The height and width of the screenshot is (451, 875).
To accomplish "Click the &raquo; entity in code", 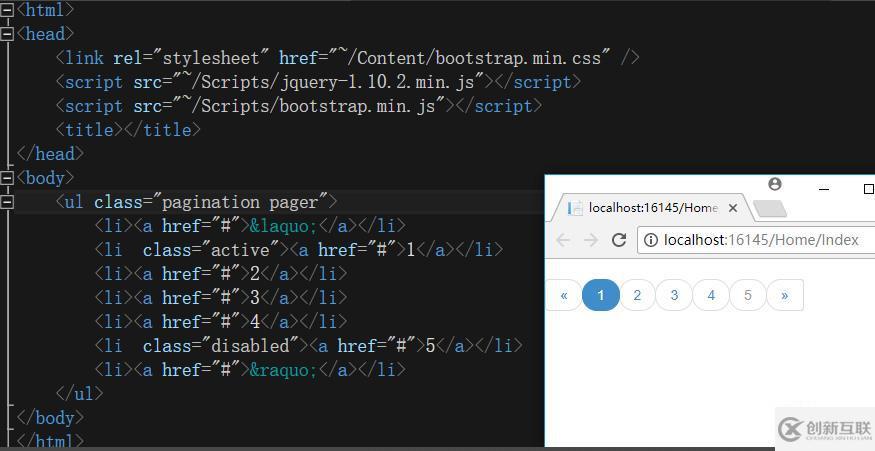I will 283,370.
